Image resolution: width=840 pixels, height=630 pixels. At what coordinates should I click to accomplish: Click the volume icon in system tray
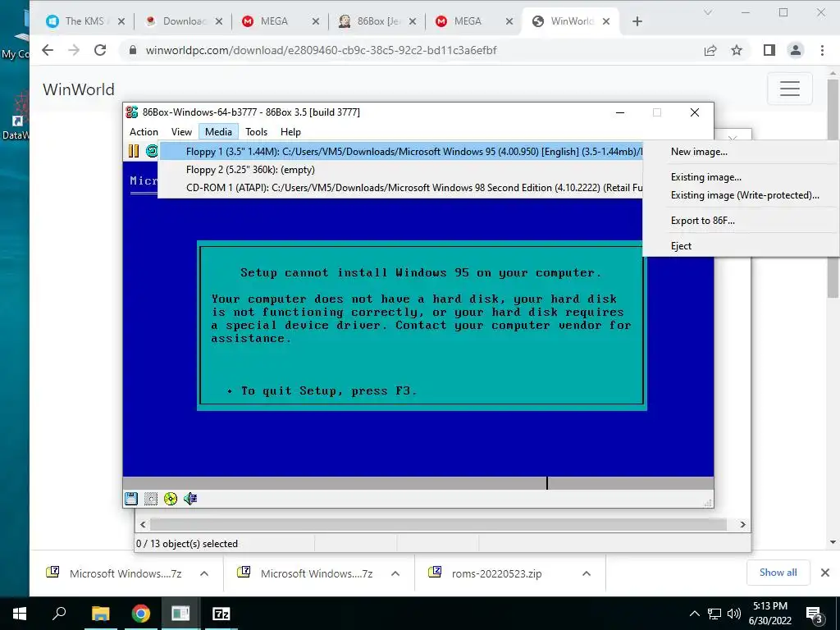click(x=734, y=614)
